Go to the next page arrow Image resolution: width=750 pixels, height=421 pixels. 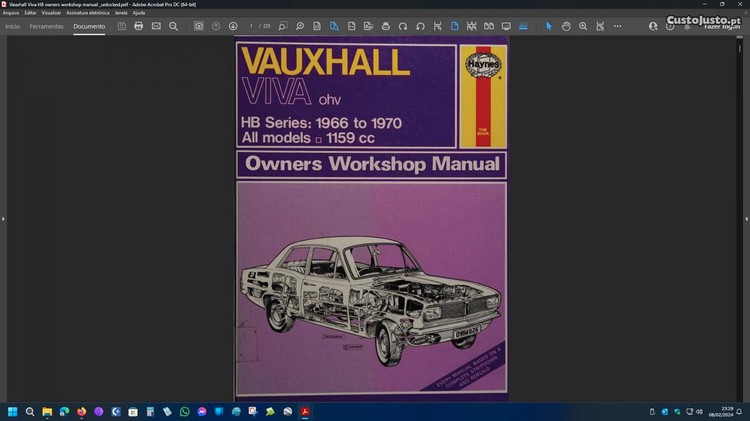(233, 26)
